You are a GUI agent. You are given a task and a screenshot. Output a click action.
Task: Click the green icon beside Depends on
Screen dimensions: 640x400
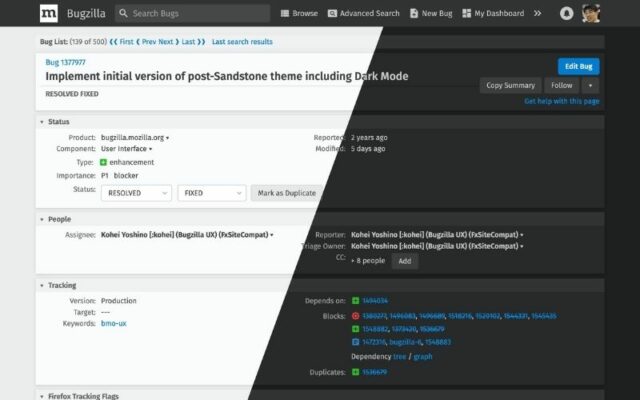(356, 301)
